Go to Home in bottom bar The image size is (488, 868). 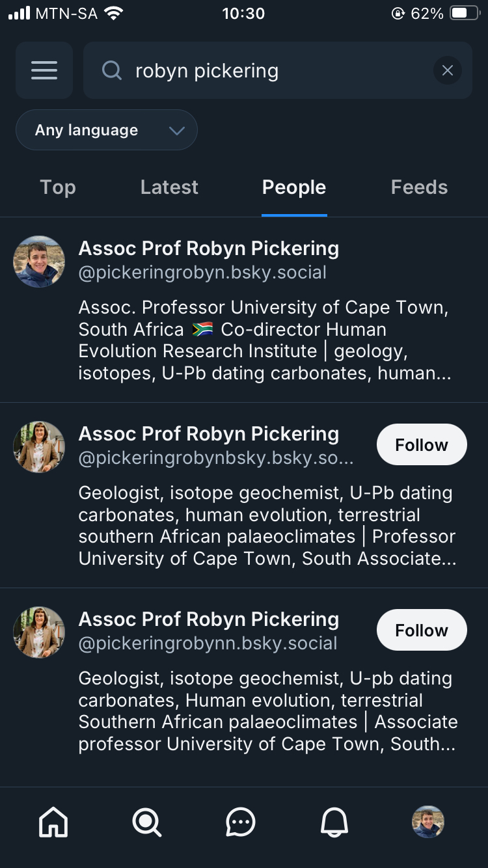pos(53,822)
